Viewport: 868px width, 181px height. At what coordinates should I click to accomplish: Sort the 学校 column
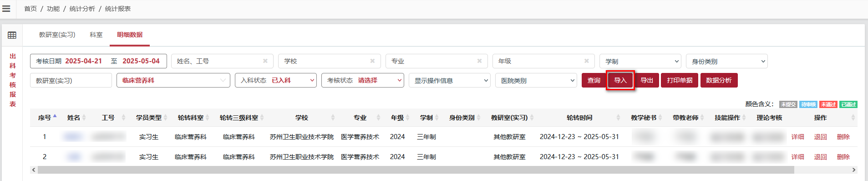333,118
